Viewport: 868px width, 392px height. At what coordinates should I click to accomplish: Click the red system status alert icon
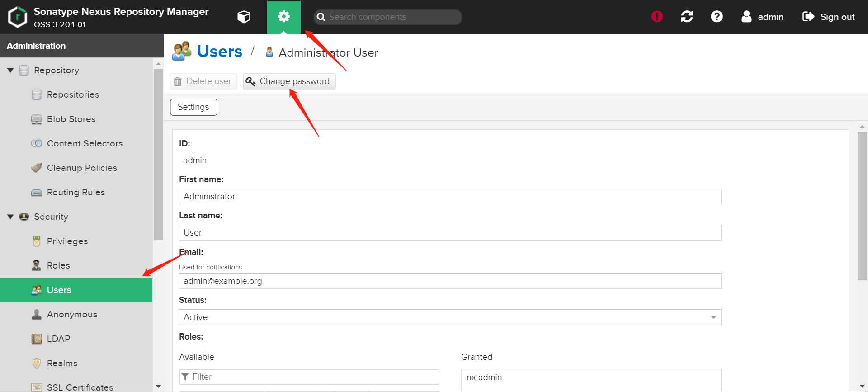pos(657,17)
